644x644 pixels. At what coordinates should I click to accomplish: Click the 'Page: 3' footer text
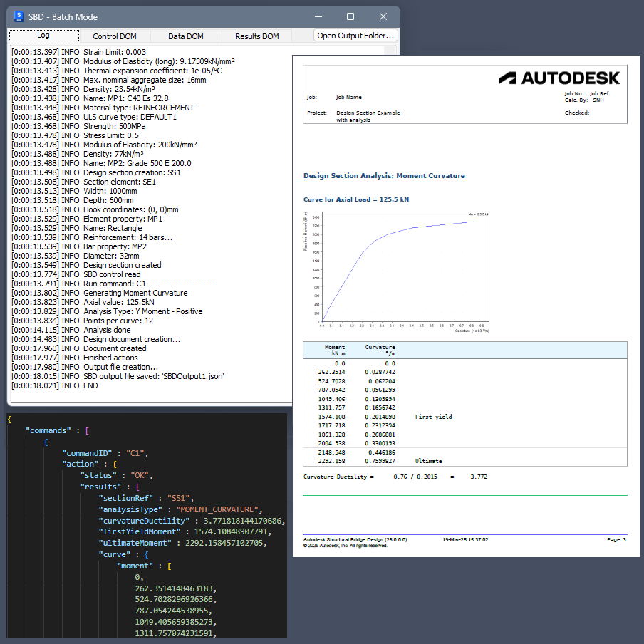click(616, 540)
